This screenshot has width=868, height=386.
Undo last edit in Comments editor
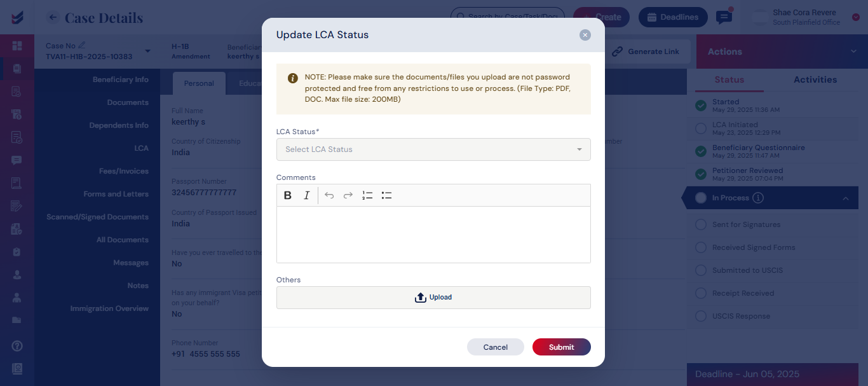point(329,195)
